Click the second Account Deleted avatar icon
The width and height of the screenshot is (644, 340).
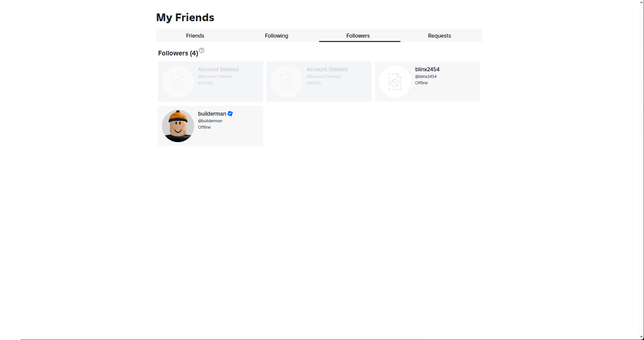click(287, 82)
